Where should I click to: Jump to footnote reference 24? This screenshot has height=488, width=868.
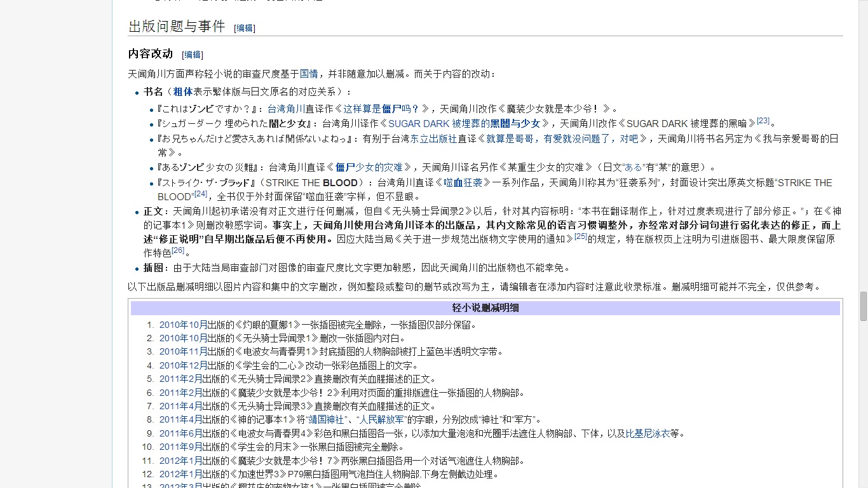(x=201, y=194)
